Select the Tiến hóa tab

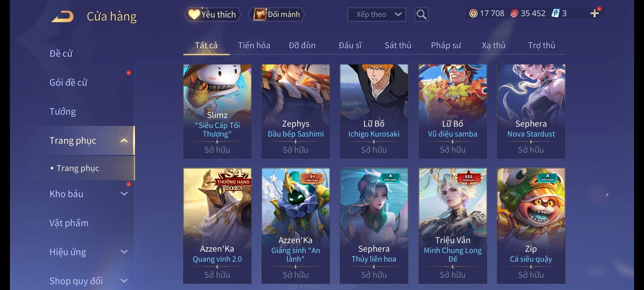[254, 45]
